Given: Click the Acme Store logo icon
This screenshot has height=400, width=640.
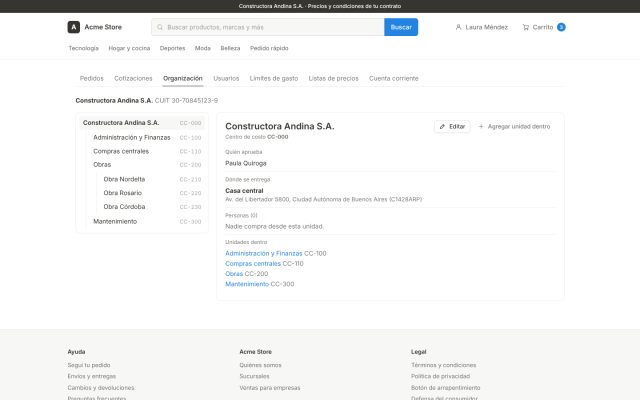Looking at the screenshot, I should click(x=73, y=27).
